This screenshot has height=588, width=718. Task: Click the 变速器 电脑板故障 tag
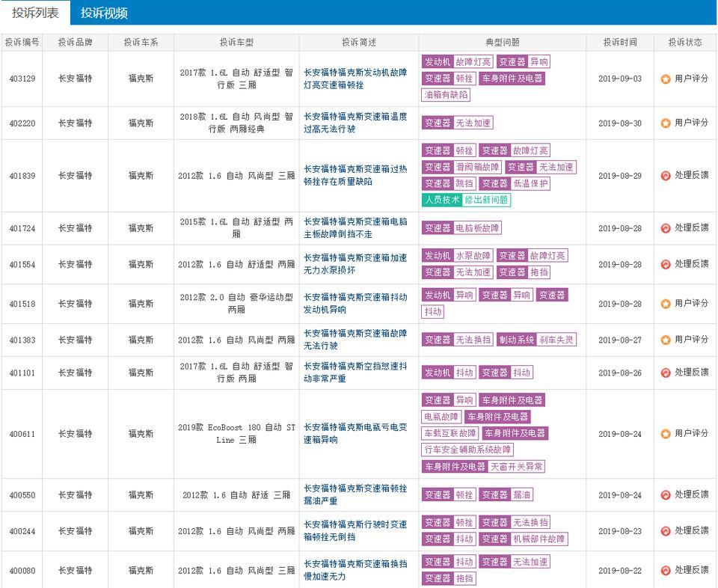click(461, 228)
